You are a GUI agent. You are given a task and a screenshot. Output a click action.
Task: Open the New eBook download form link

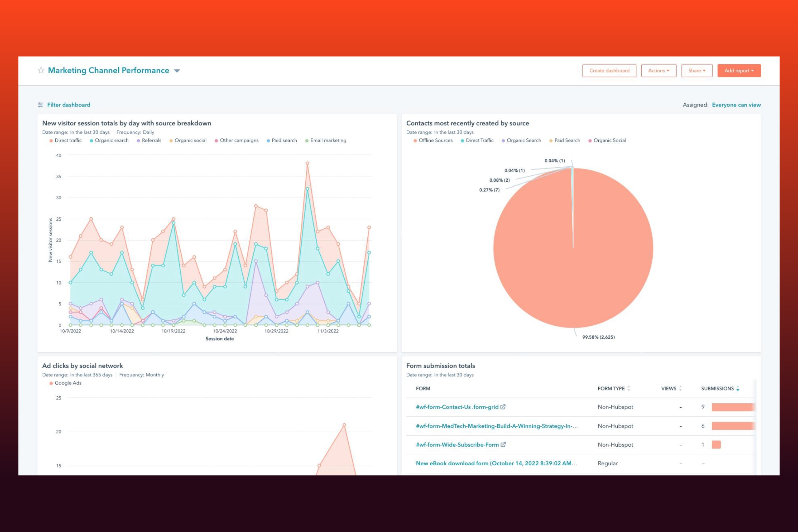pos(496,464)
